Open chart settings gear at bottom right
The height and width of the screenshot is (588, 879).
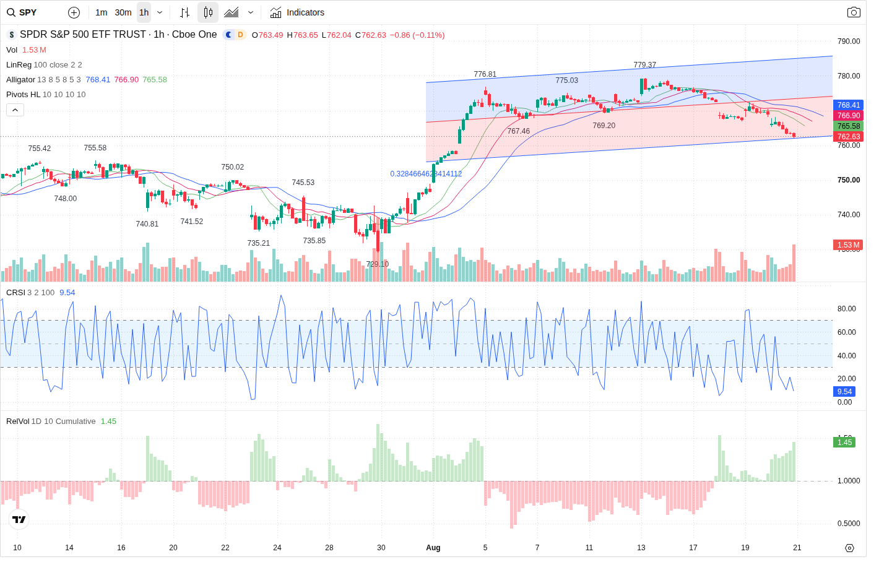[849, 548]
